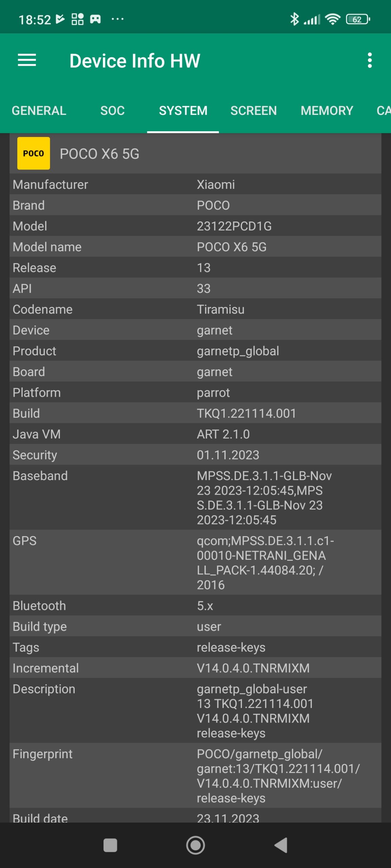Tap the Bluetooth status bar icon
391x868 pixels.
pos(294,19)
